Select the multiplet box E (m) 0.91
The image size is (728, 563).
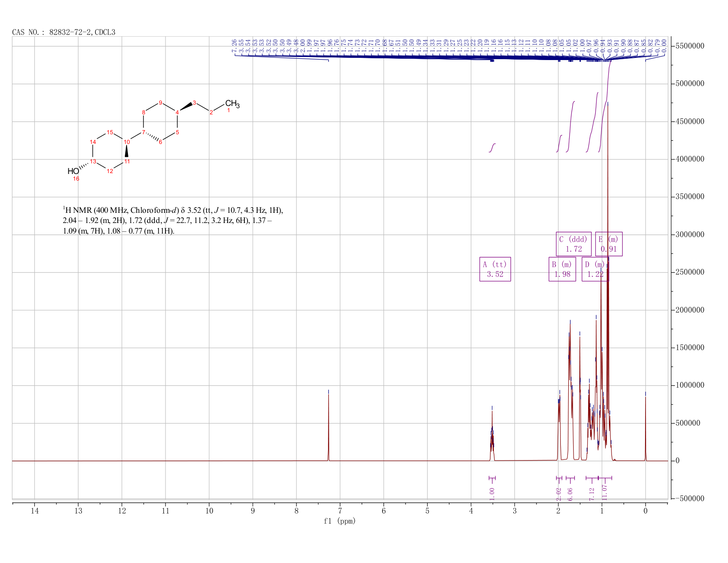coord(609,244)
